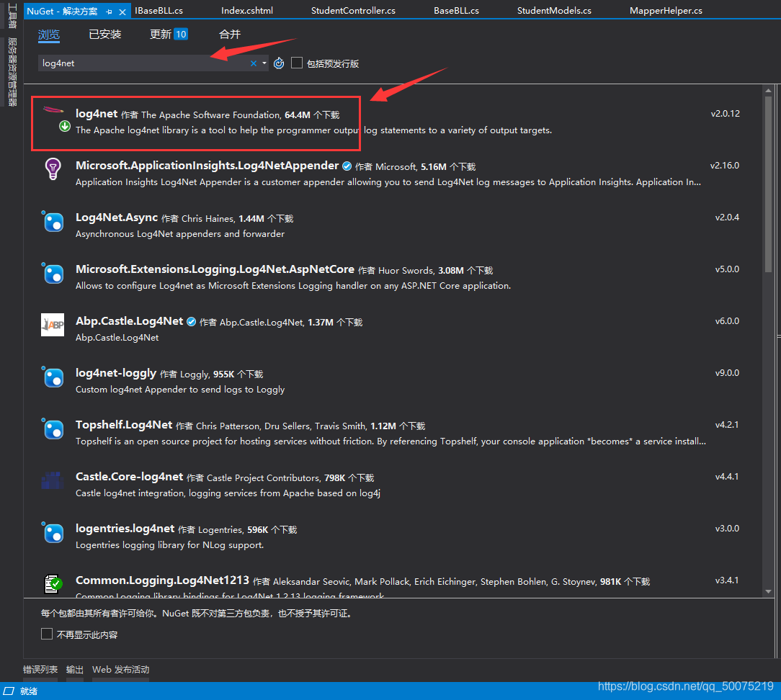The image size is (781, 700).
Task: Open the 错误列表 error list panel
Action: [40, 670]
